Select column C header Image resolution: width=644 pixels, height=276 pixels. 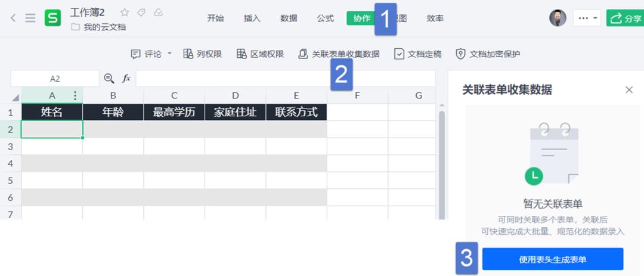point(174,95)
